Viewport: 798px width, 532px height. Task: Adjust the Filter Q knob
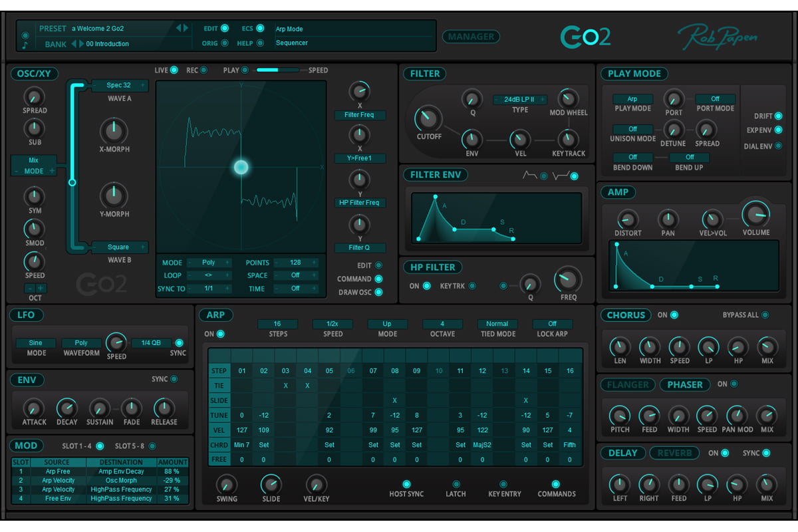coord(471,100)
